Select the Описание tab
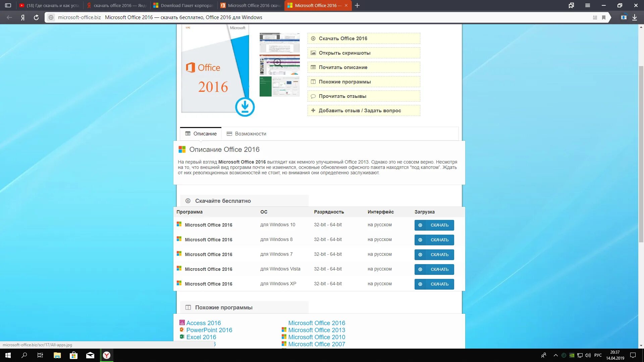Viewport: 644px width, 362px height. click(201, 134)
